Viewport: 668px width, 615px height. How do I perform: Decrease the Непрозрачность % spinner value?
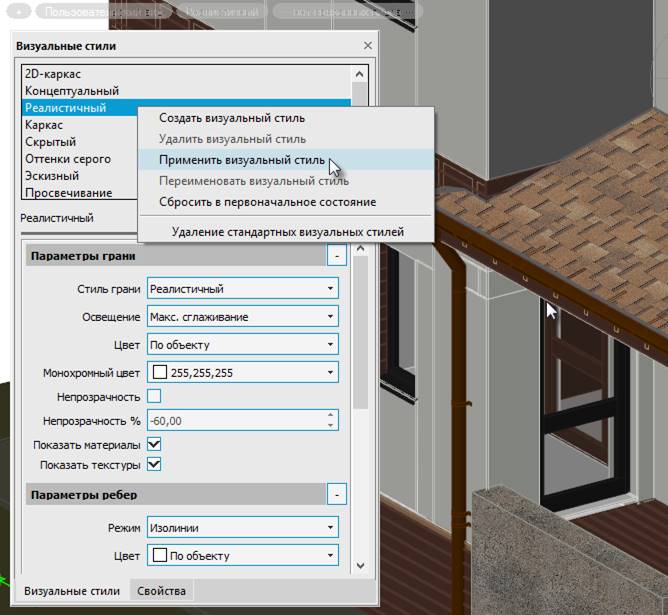[331, 425]
